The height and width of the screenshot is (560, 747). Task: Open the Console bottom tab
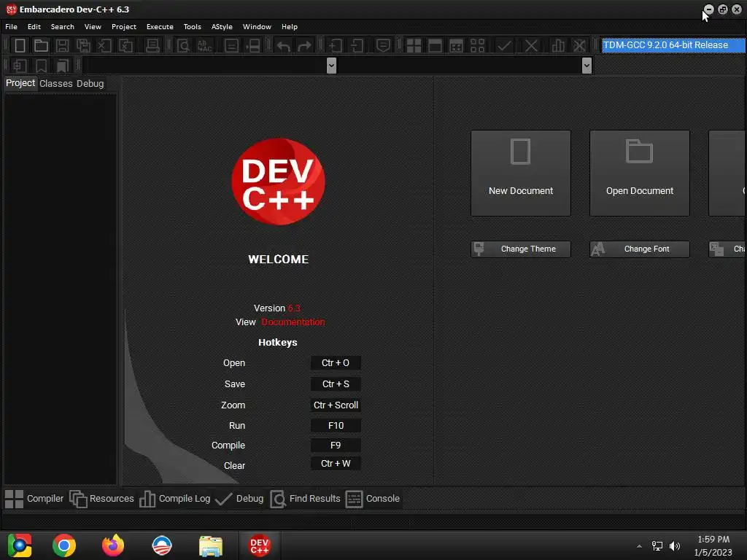(373, 499)
